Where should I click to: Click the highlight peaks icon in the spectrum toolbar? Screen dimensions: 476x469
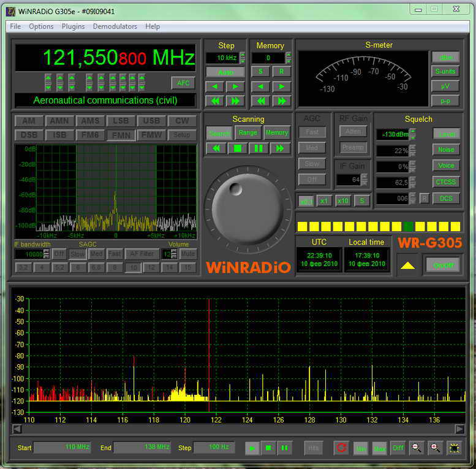click(x=454, y=448)
